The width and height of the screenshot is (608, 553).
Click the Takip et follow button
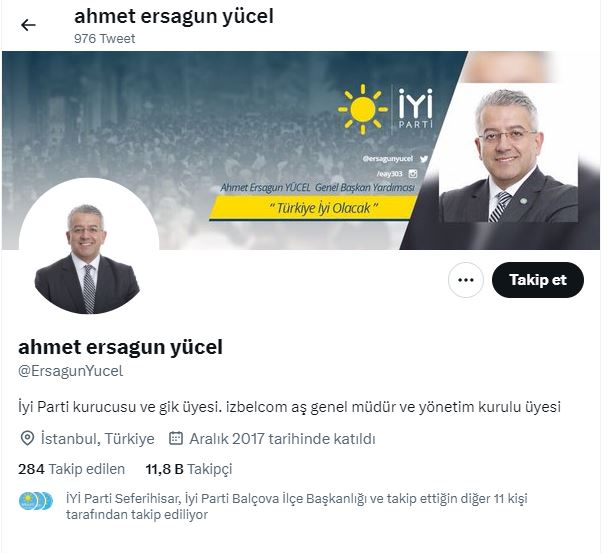[537, 280]
